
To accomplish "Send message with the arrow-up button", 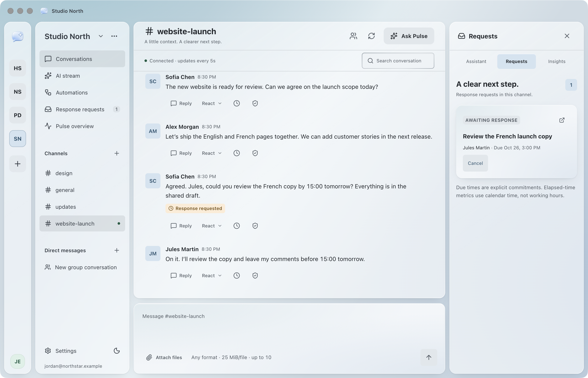I will click(x=428, y=357).
